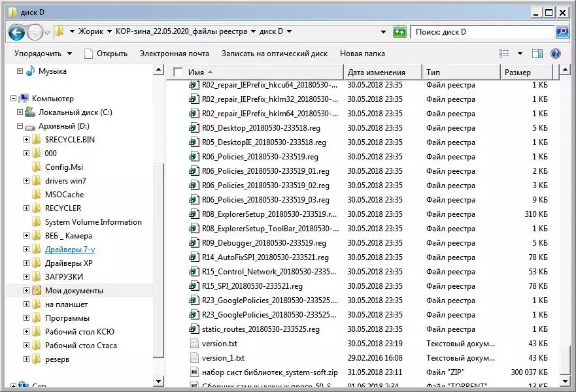Open dropdown arrow after диск D breadcrumb

290,31
